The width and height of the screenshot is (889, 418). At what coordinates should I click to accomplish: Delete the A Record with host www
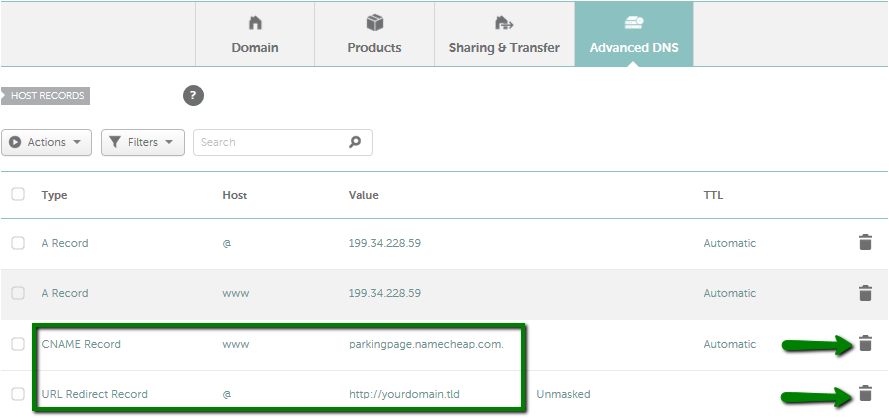(x=865, y=293)
